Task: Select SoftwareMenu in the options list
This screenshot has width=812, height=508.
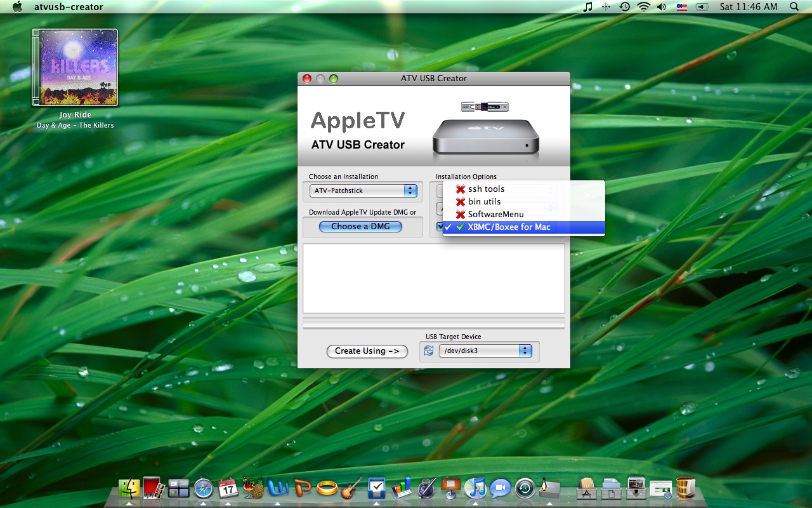Action: [x=524, y=215]
